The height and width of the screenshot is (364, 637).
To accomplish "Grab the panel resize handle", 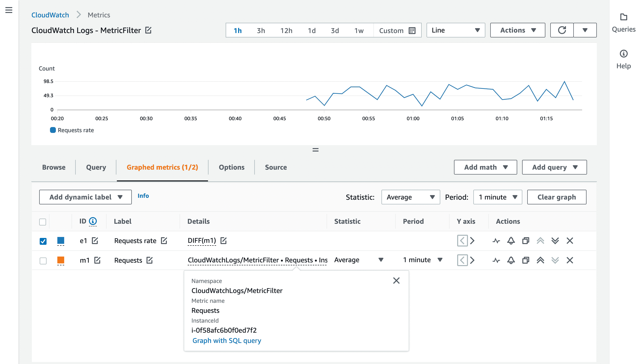I will pyautogui.click(x=316, y=150).
